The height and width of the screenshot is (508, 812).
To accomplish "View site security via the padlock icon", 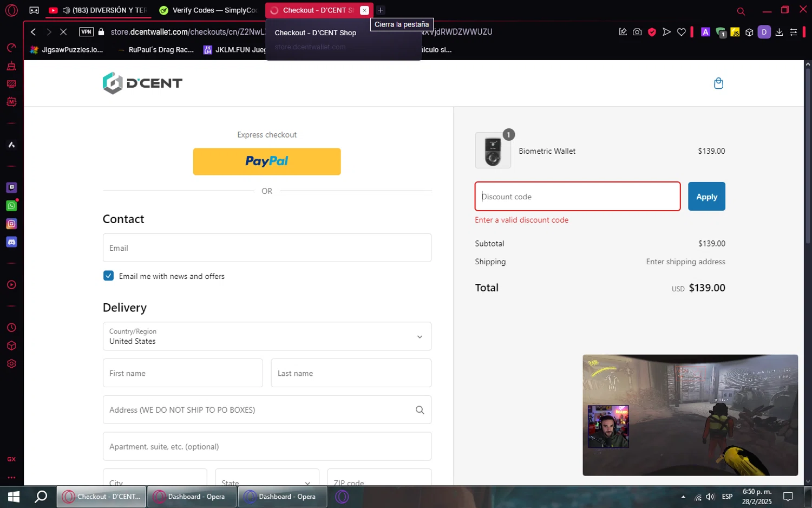I will point(101,32).
